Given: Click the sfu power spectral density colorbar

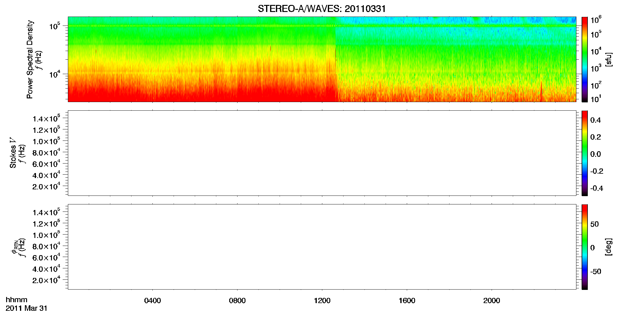Looking at the screenshot, I should tap(585, 59).
